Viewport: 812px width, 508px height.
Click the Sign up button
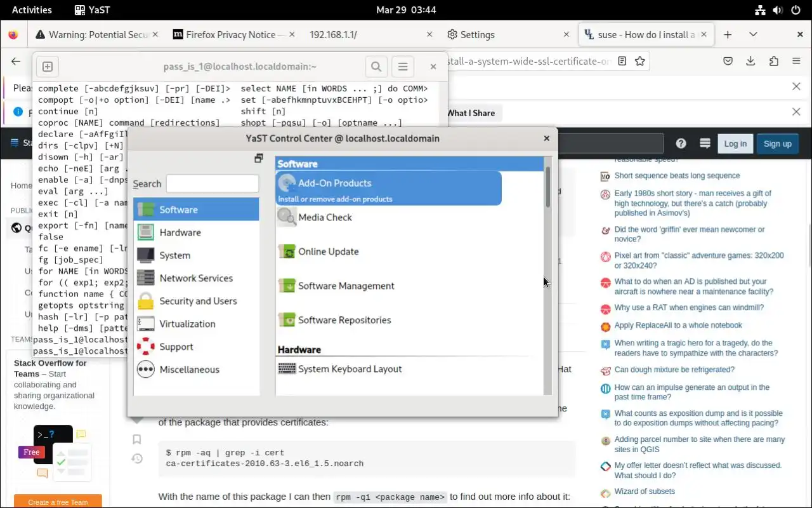[x=777, y=144]
